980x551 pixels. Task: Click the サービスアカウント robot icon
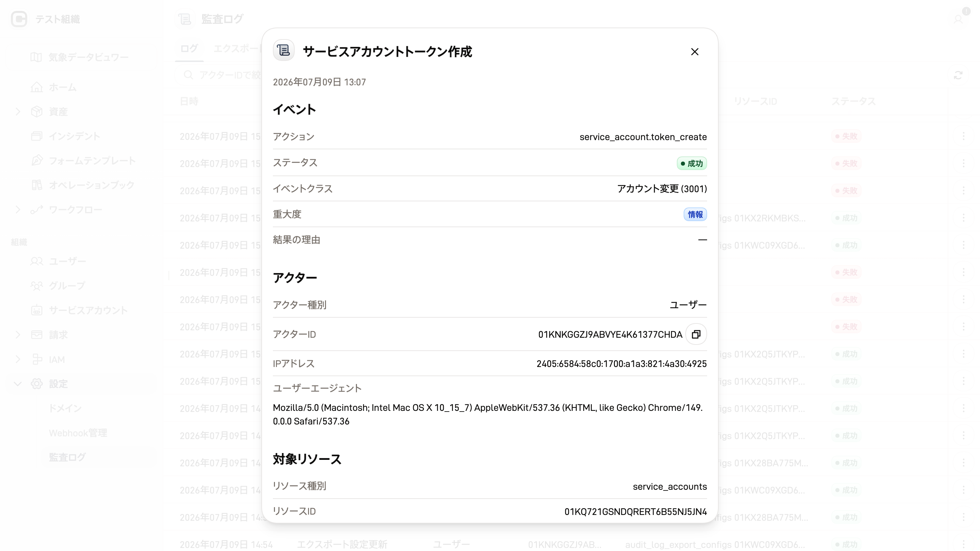point(36,310)
